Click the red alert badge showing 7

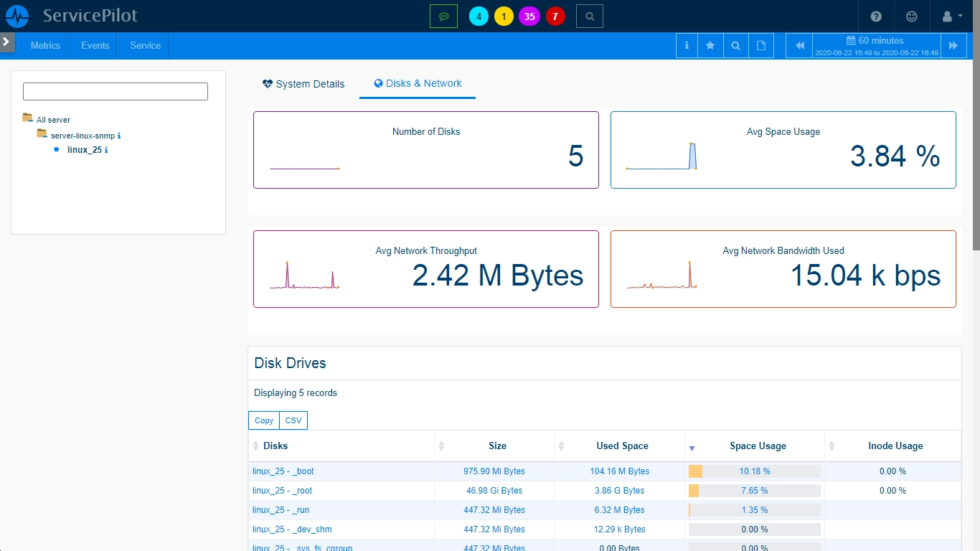click(555, 16)
